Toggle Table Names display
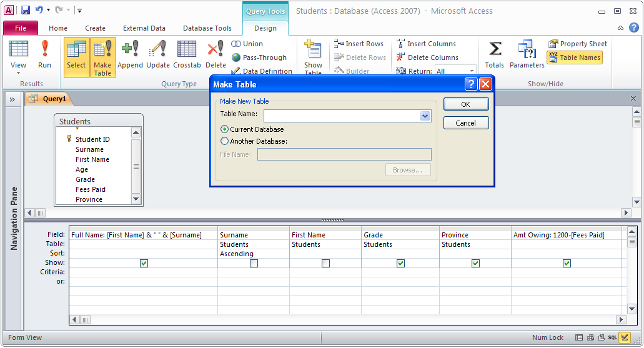This screenshot has height=348, width=644. (575, 57)
